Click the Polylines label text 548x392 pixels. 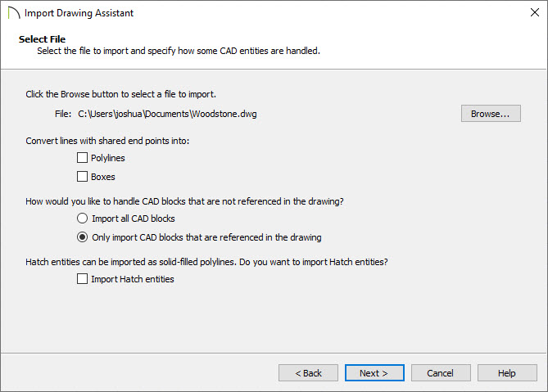[107, 158]
